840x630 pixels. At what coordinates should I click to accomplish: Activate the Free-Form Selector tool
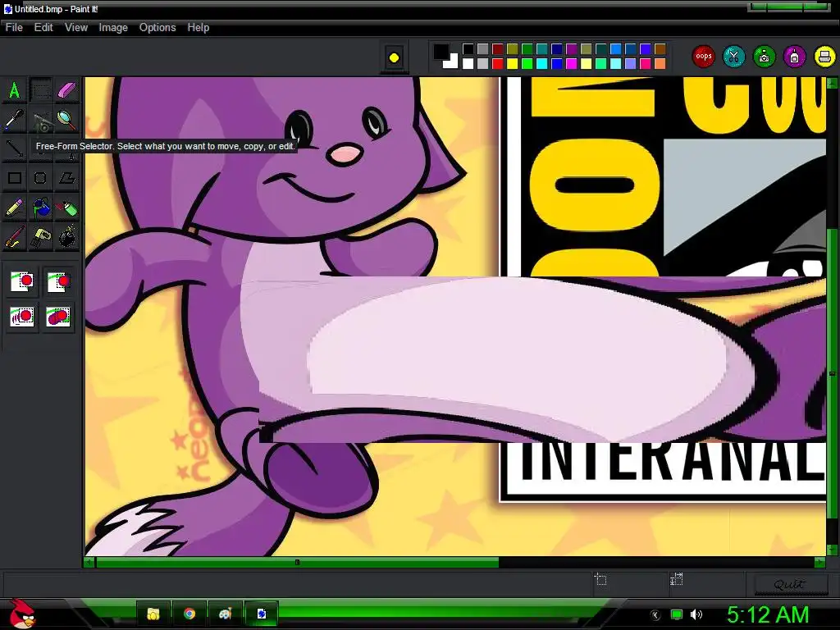pyautogui.click(x=41, y=121)
